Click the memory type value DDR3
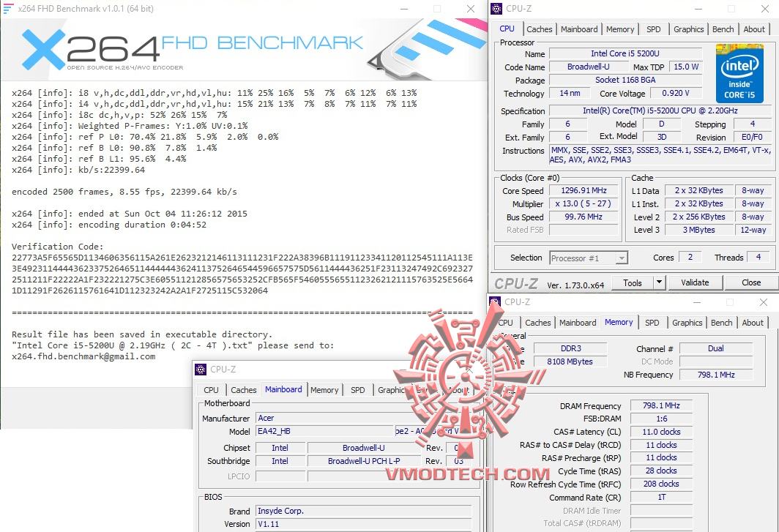The height and width of the screenshot is (532, 779). pyautogui.click(x=570, y=349)
